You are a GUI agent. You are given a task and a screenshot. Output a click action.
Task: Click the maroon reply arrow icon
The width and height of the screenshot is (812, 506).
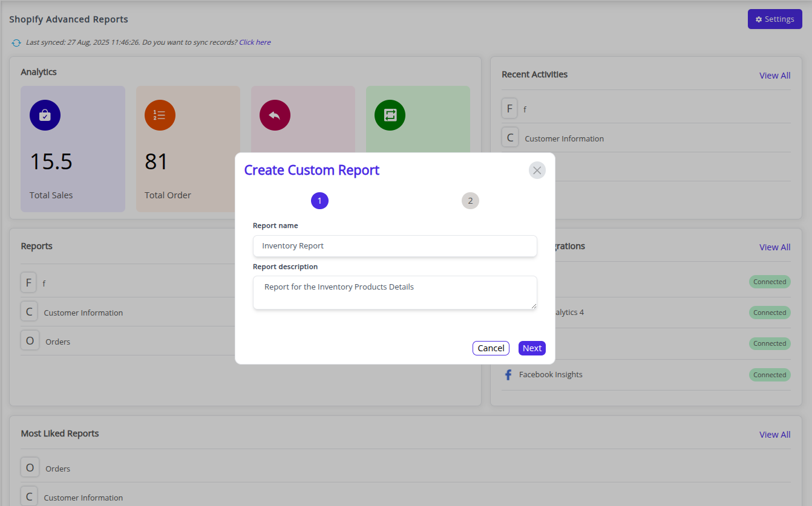coord(275,115)
